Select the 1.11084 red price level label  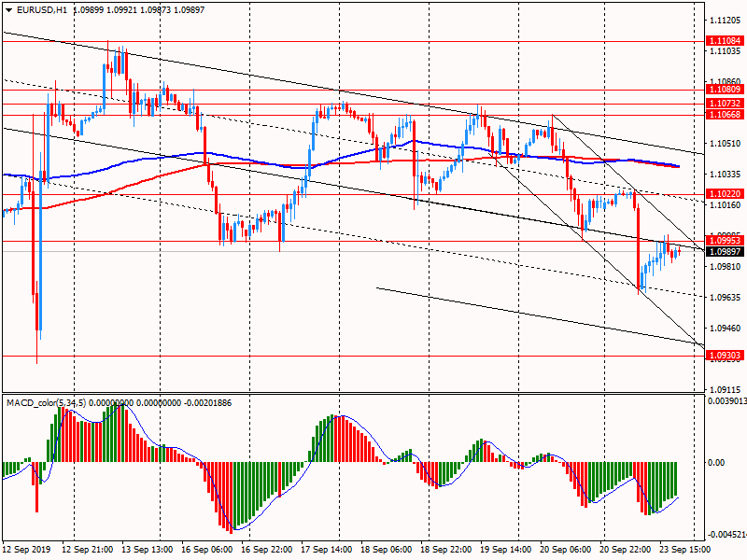coord(726,41)
